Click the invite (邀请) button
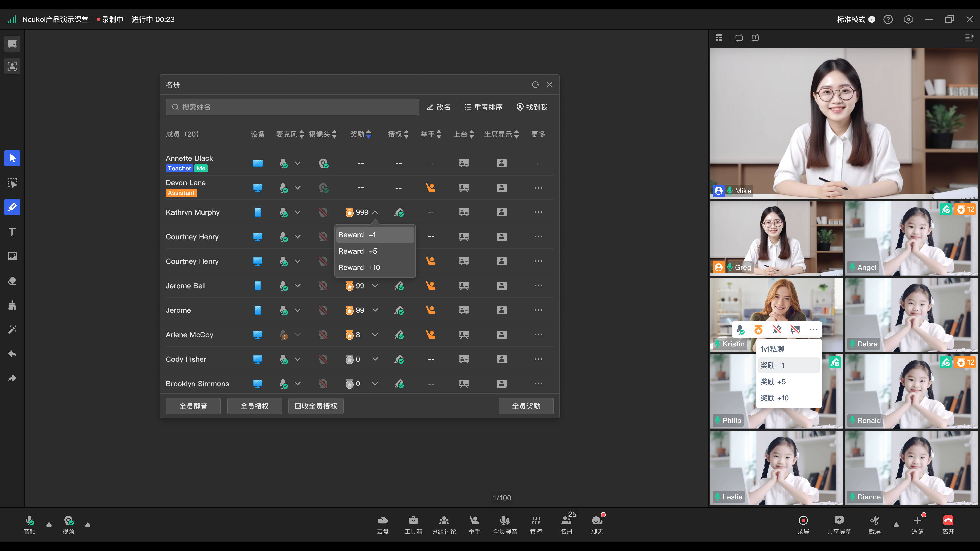Image resolution: width=980 pixels, height=551 pixels. [918, 525]
